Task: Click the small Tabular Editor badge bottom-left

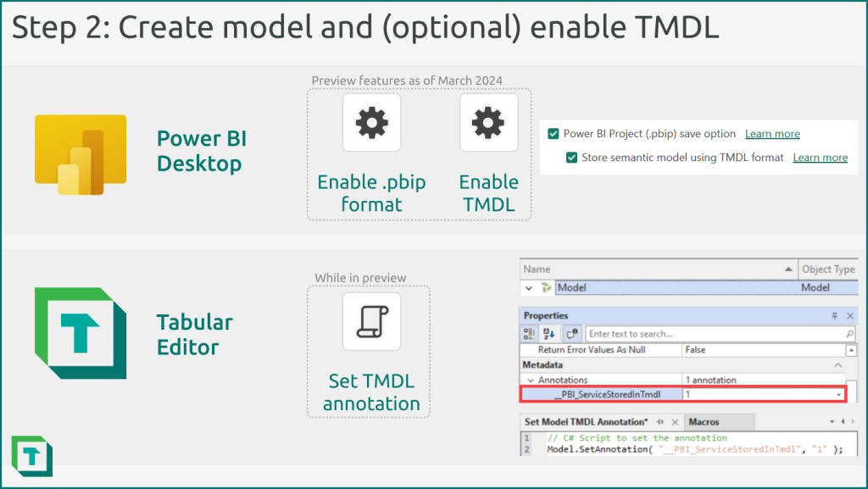Action: pos(32,457)
